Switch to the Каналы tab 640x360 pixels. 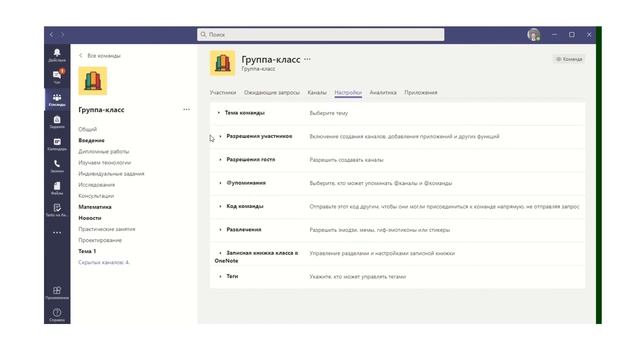317,93
